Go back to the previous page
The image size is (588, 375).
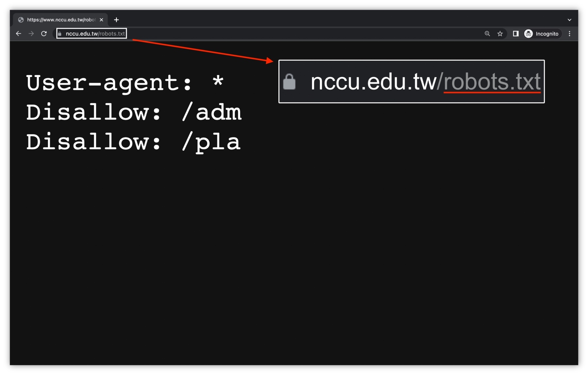point(18,33)
